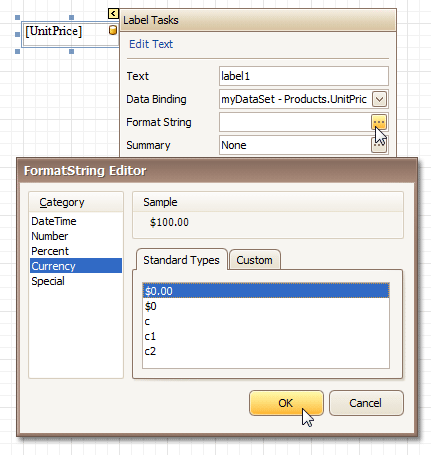The height and width of the screenshot is (455, 431).
Task: Click the yellow data binding cylinder icon
Action: point(113,30)
